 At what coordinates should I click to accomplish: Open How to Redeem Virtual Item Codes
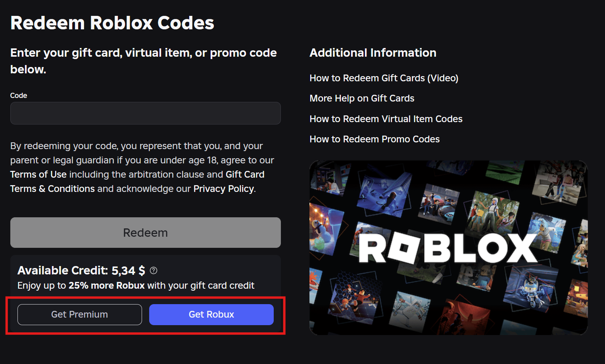(386, 119)
